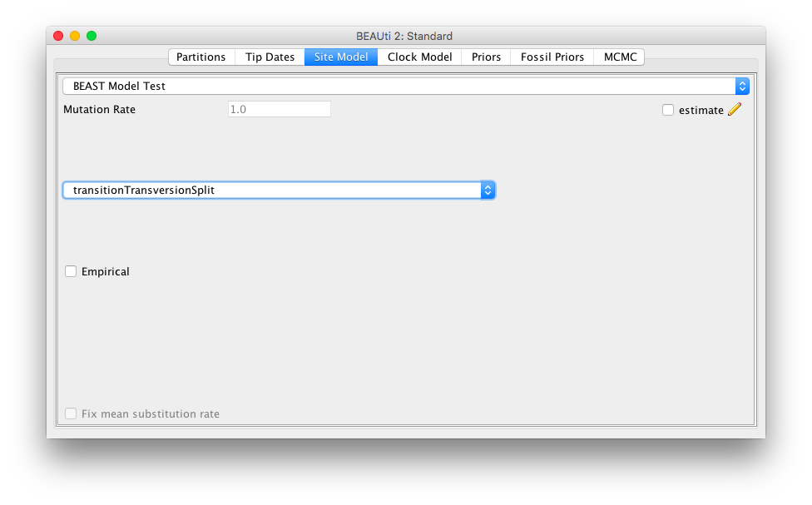This screenshot has width=812, height=505.
Task: Expand the transitionTransversionSplit combo box
Action: [280, 190]
